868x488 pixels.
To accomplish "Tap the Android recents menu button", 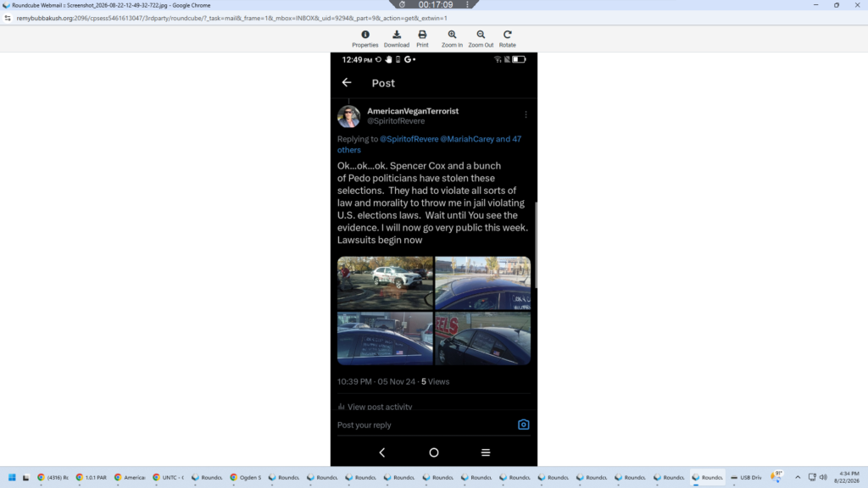I will point(486,452).
